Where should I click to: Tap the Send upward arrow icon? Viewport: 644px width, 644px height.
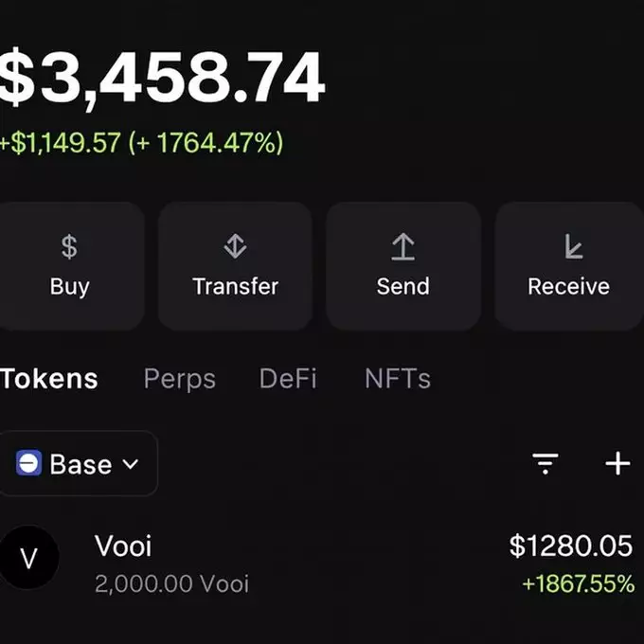coord(403,247)
